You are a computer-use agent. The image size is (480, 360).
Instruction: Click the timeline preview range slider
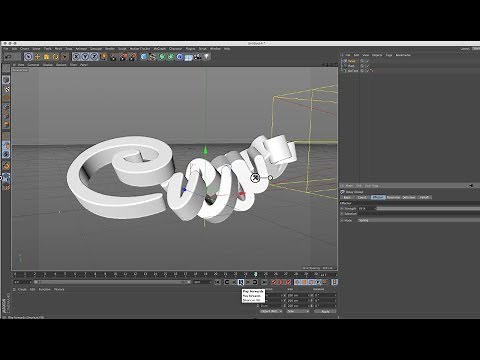pos(112,282)
